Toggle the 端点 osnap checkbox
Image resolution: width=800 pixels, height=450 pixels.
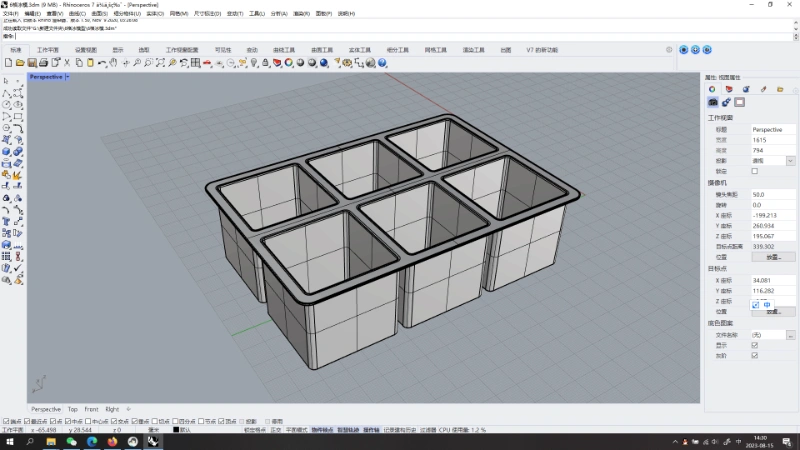tap(6, 421)
